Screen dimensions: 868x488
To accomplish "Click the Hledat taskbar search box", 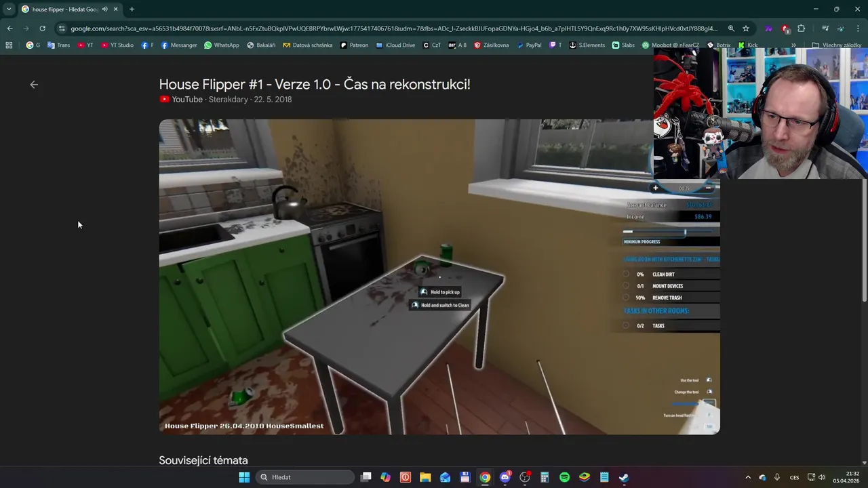I will coord(305,477).
